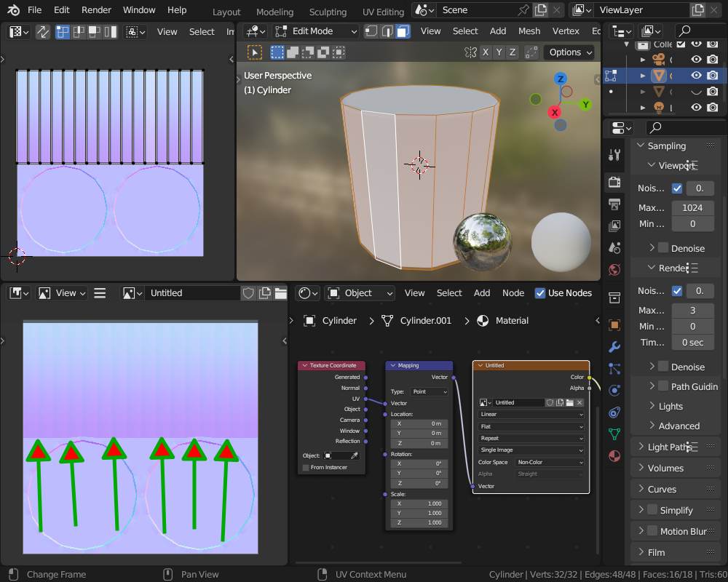
Task: Switch to the Sculpting workspace tab
Action: [328, 12]
